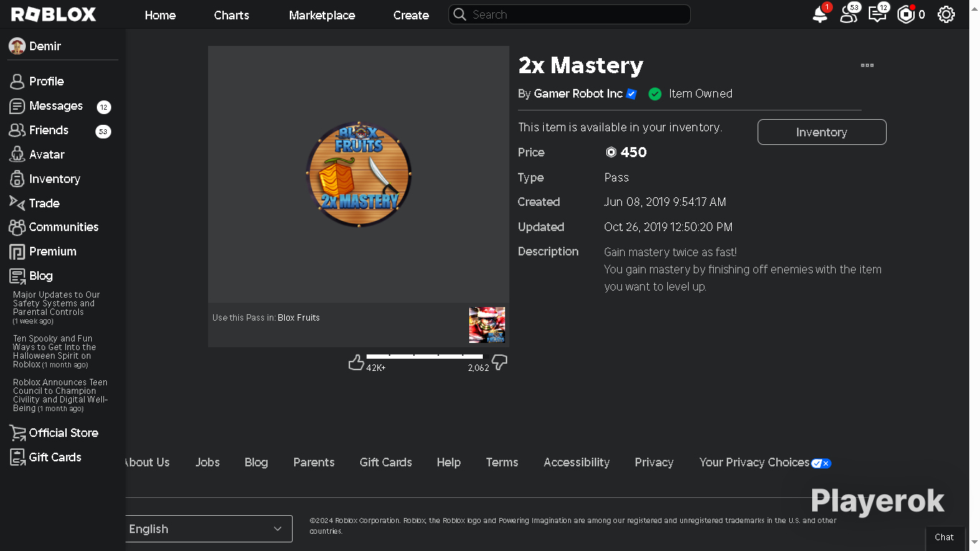Click the Messages sidebar icon
The width and height of the screenshot is (980, 551).
click(x=17, y=106)
